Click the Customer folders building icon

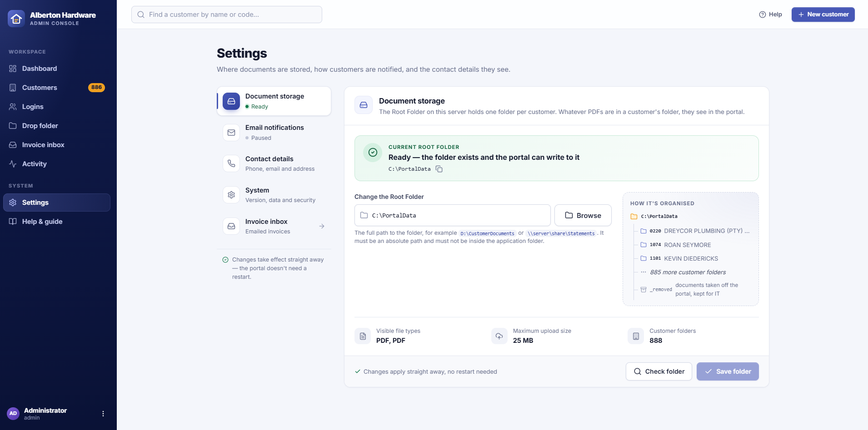[636, 336]
